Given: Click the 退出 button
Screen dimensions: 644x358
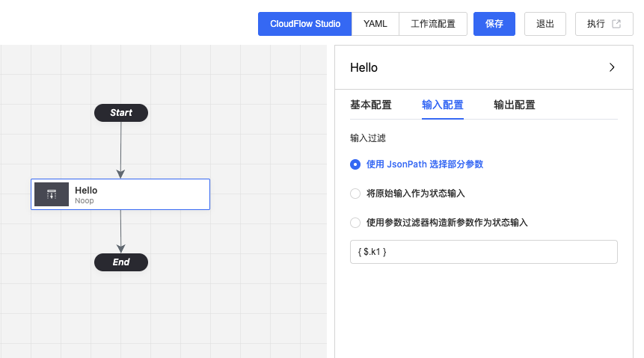Looking at the screenshot, I should [x=545, y=24].
